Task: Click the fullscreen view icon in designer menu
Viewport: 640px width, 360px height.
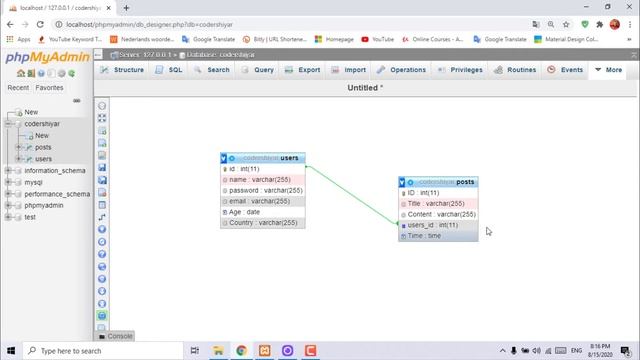Action: coord(102,118)
